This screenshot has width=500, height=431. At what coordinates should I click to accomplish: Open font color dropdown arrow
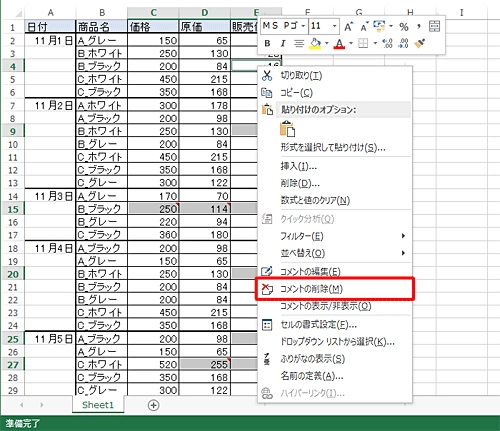tap(351, 43)
